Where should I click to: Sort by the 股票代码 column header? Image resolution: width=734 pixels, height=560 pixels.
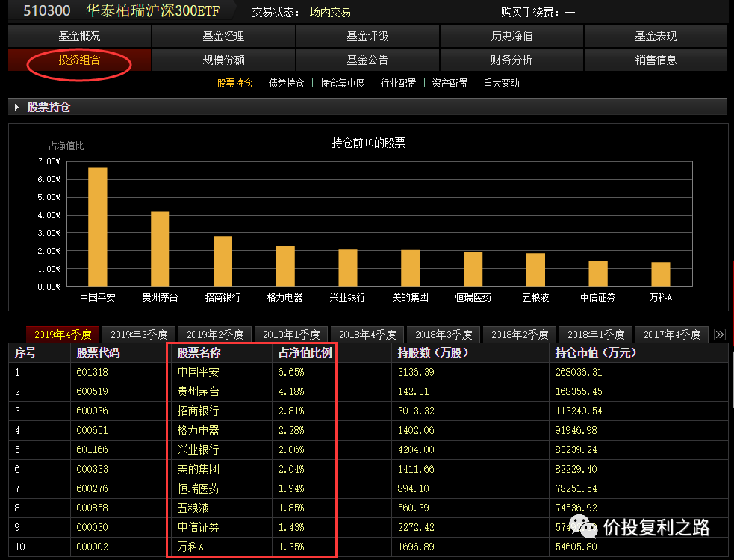click(99, 352)
